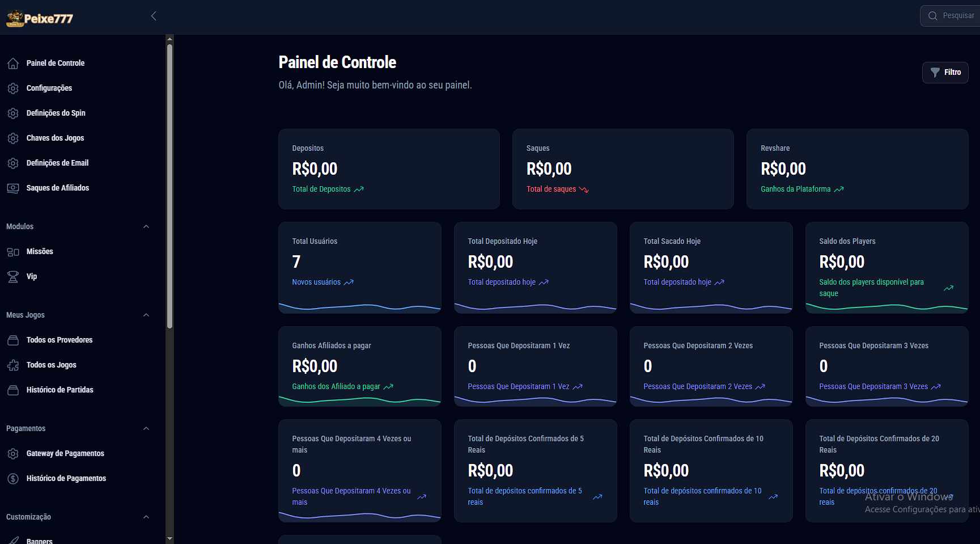This screenshot has height=544, width=980.
Task: Click the Peixe777 logo
Action: pos(40,18)
